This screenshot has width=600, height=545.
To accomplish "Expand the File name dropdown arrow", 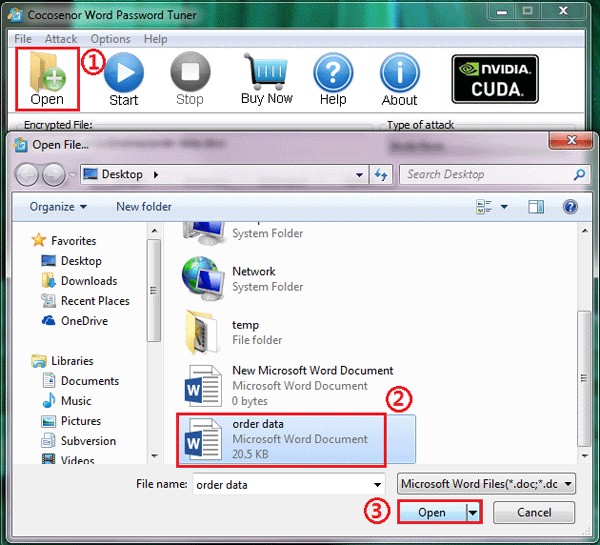I will tap(377, 485).
